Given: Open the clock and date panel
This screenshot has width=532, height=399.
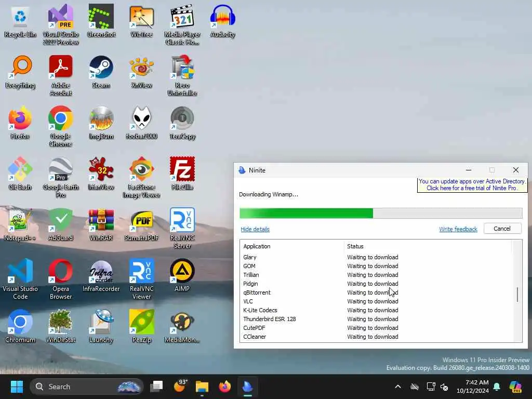Looking at the screenshot, I should [473, 387].
